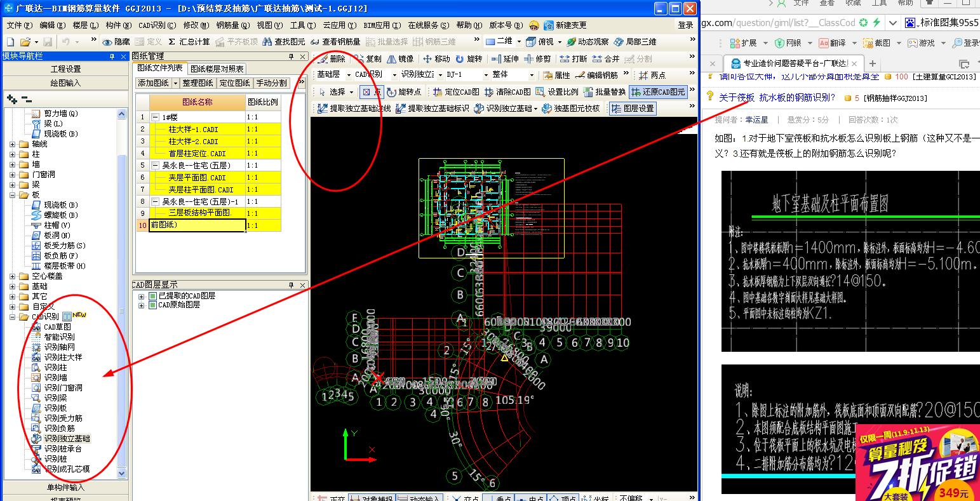
Task: Toggle 还原CAD图元 button
Action: pos(659,91)
